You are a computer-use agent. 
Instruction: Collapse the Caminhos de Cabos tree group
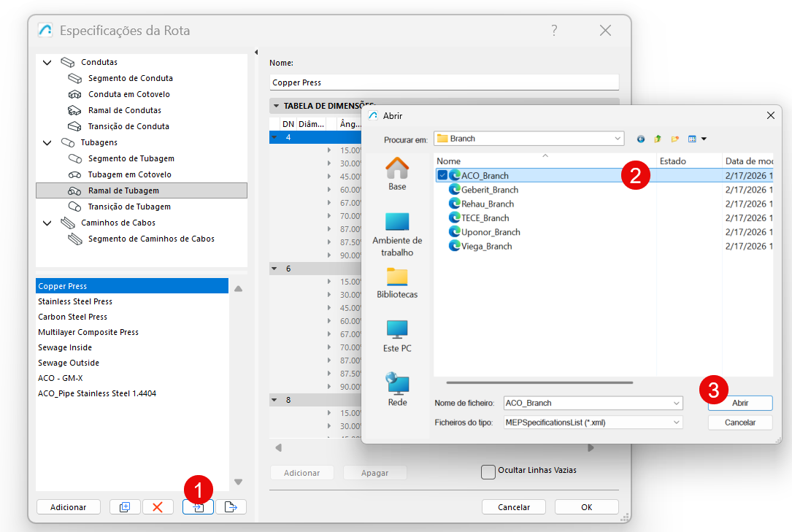point(47,223)
